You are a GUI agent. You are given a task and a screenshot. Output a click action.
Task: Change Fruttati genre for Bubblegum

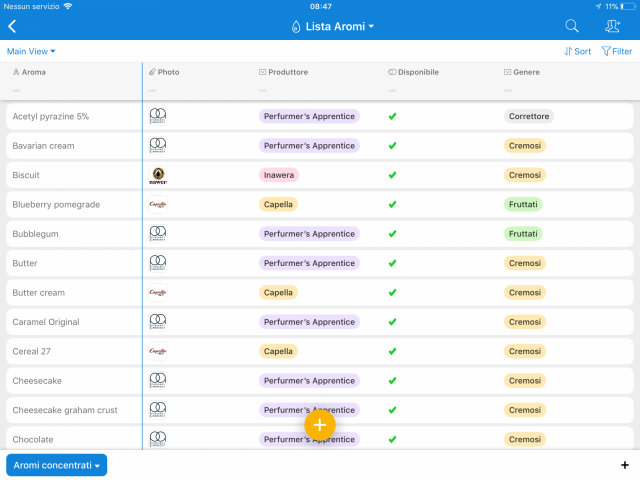[523, 234]
